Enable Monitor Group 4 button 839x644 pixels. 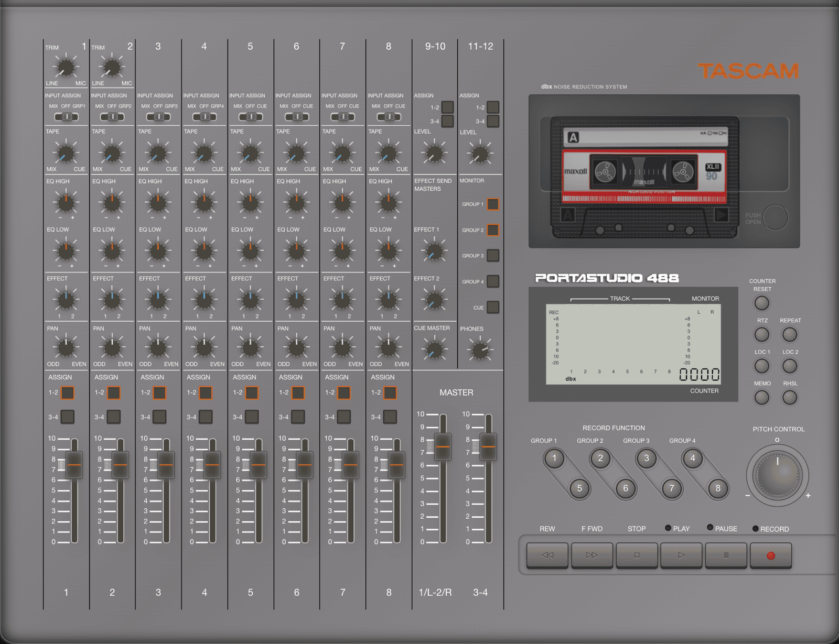(x=493, y=281)
